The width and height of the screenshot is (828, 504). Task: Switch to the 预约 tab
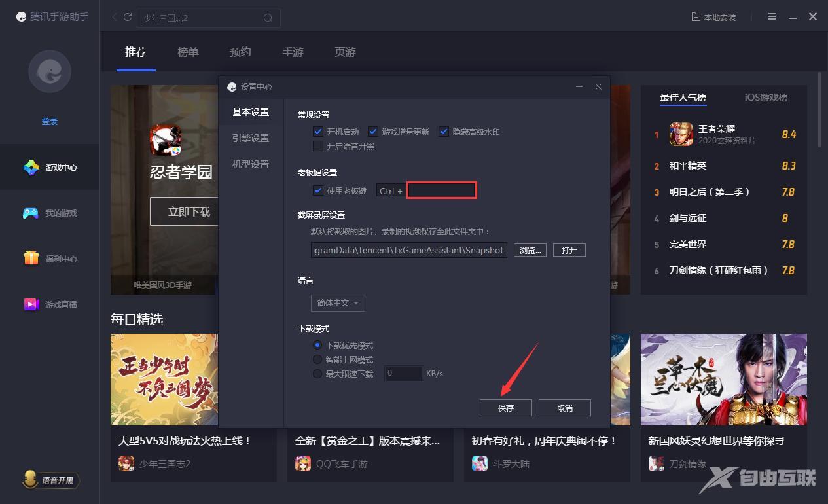(240, 52)
